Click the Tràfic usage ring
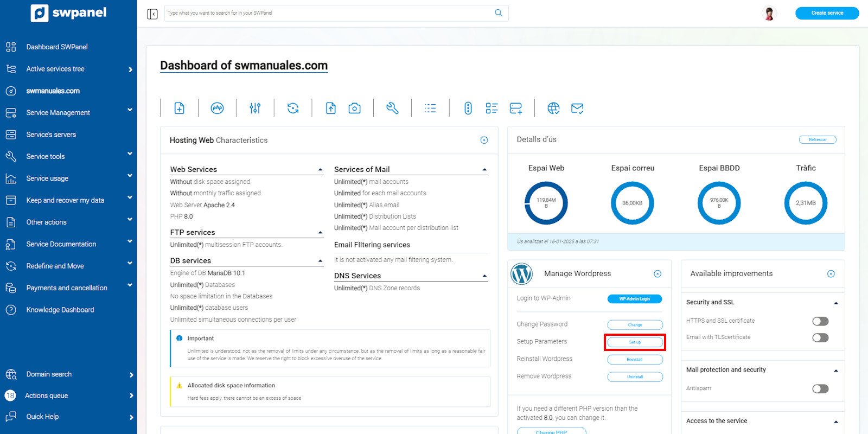This screenshot has height=434, width=868. coord(806,203)
